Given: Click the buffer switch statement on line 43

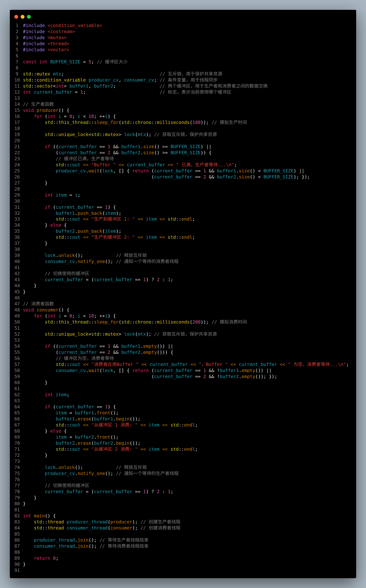Looking at the screenshot, I should 109,279.
